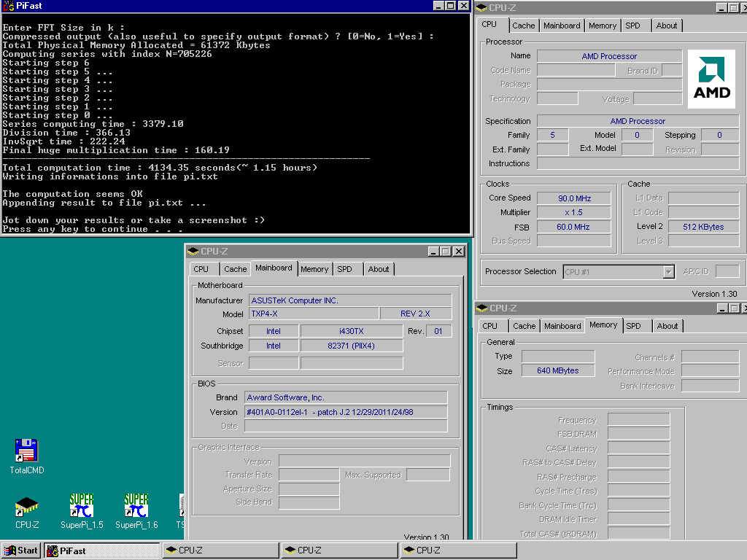Click the chipset value i430TX
The width and height of the screenshot is (747, 560).
352,331
